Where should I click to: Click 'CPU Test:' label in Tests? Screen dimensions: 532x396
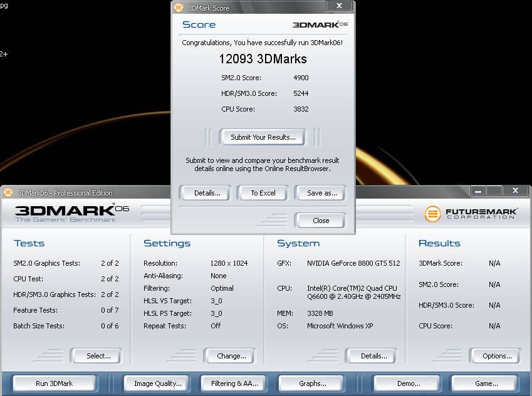click(28, 279)
